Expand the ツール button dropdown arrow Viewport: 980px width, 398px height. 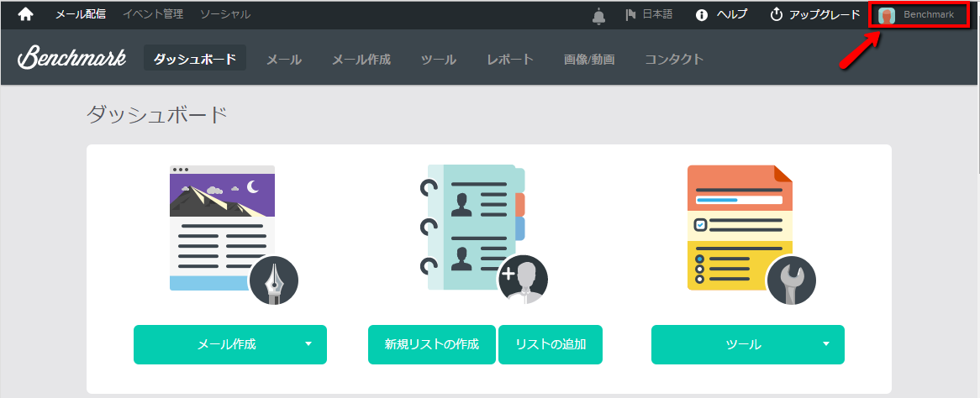pos(825,343)
